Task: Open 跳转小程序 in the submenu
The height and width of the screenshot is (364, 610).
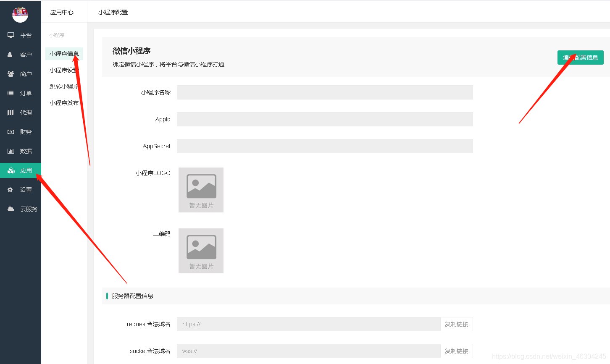Action: pos(64,86)
